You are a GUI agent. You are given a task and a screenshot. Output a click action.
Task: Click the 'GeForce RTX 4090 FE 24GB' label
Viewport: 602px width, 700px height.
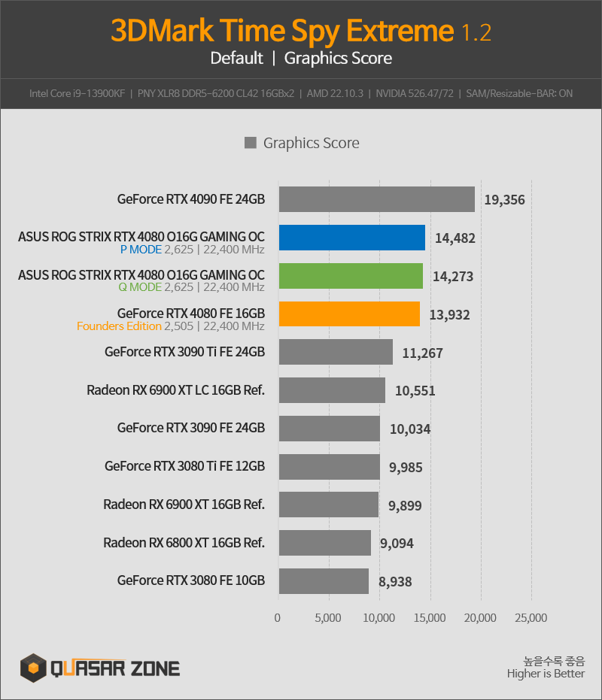191,199
